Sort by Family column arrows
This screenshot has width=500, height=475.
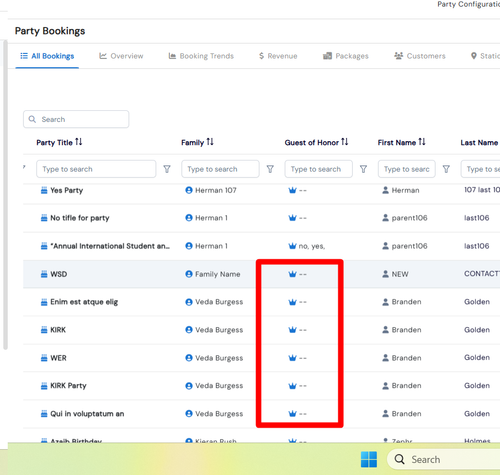coord(210,142)
